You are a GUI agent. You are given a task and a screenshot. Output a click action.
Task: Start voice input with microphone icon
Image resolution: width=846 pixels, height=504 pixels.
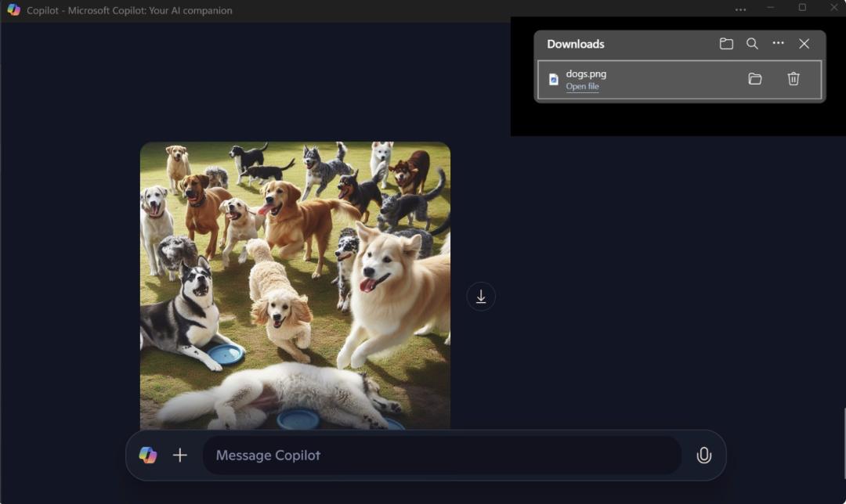click(x=703, y=455)
